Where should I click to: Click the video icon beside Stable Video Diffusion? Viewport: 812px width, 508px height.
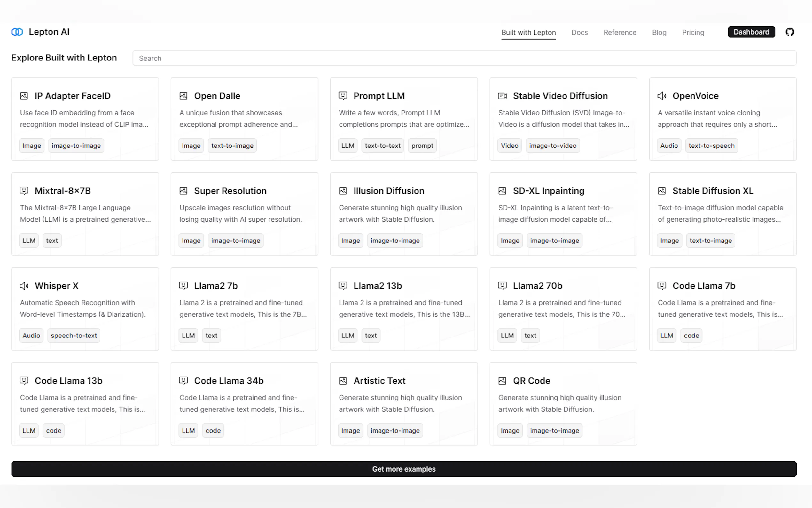502,96
